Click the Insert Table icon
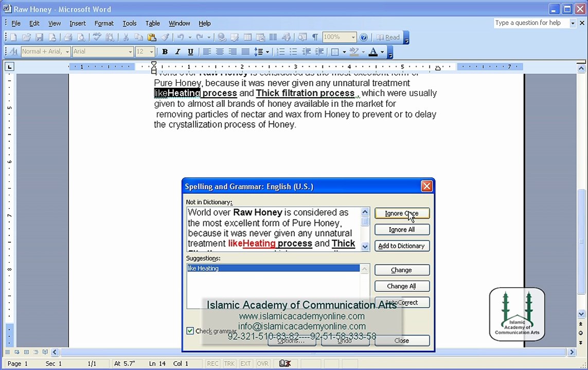Screen dimensions: 588x370 (247, 37)
